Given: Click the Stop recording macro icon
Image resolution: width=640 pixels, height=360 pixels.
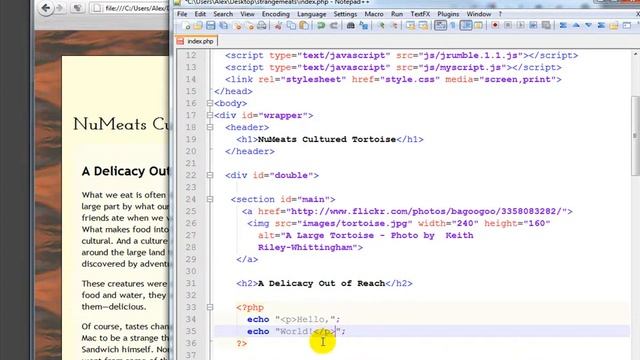Looking at the screenshot, I should [x=508, y=25].
